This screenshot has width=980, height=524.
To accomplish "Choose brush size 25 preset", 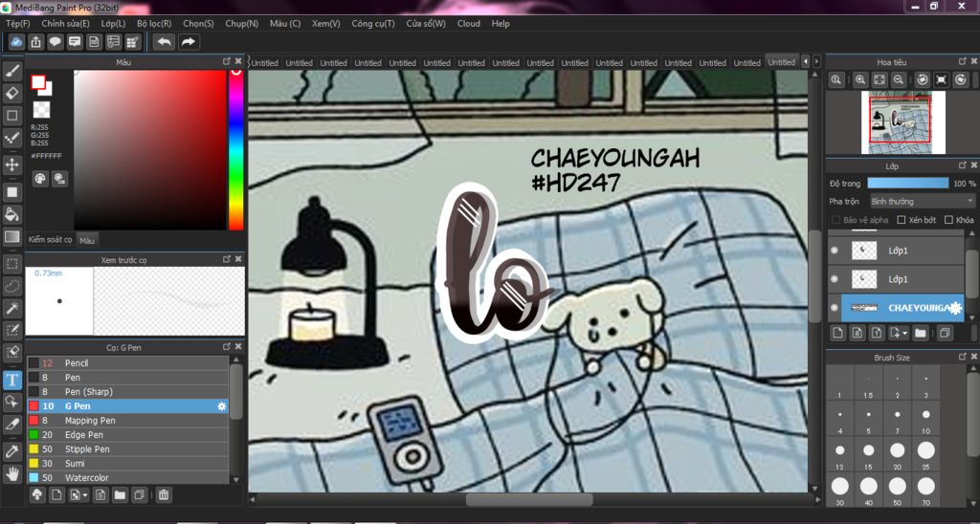I will pos(925,453).
